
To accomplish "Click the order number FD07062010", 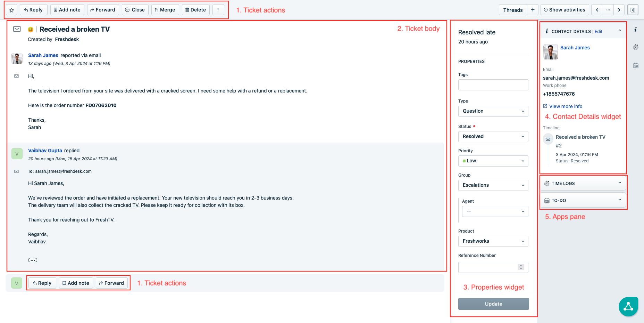I will coord(101,105).
